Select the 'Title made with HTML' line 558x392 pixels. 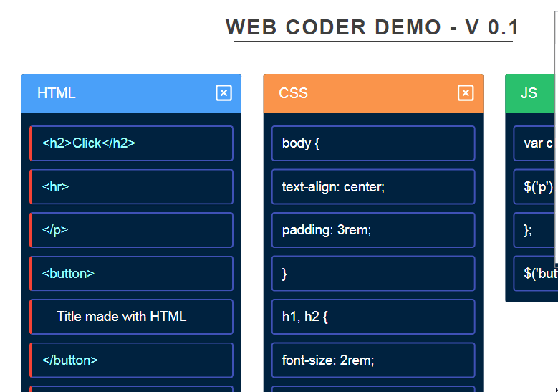131,317
